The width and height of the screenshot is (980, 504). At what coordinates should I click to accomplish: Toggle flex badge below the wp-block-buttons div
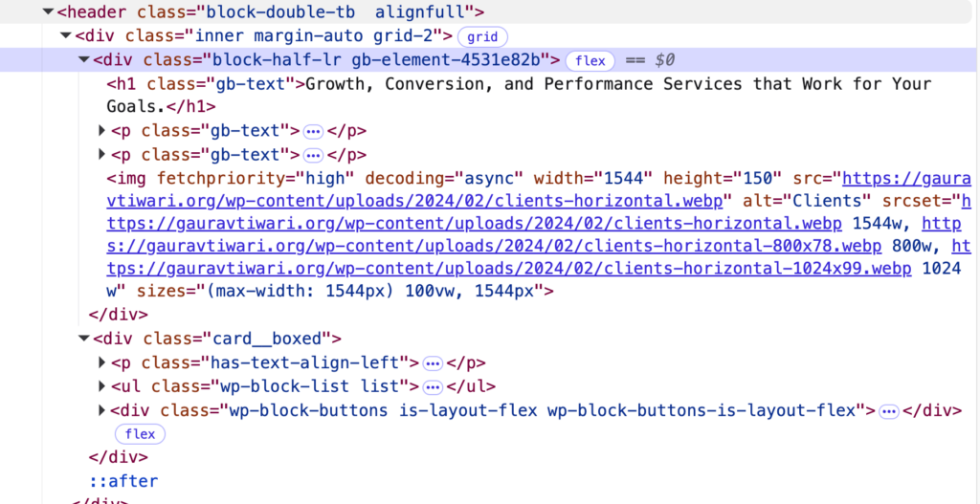click(x=140, y=434)
